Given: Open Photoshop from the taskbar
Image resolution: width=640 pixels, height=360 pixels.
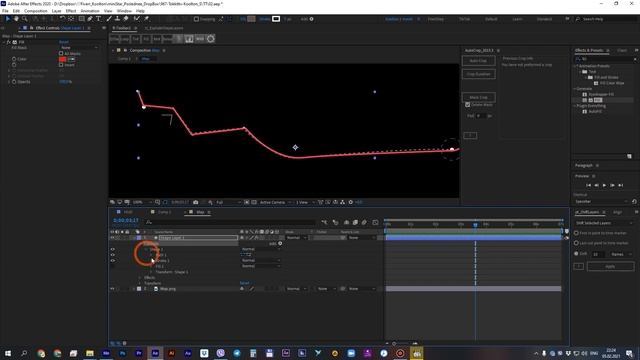Looking at the screenshot, I should point(122,353).
